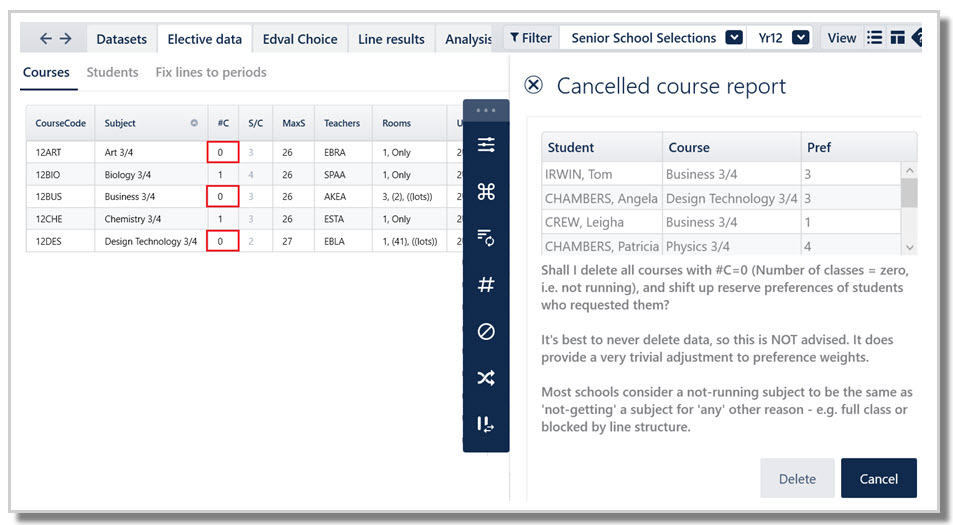This screenshot has height=525, width=953.
Task: Open the Senior School Selections dropdown
Action: (x=734, y=38)
